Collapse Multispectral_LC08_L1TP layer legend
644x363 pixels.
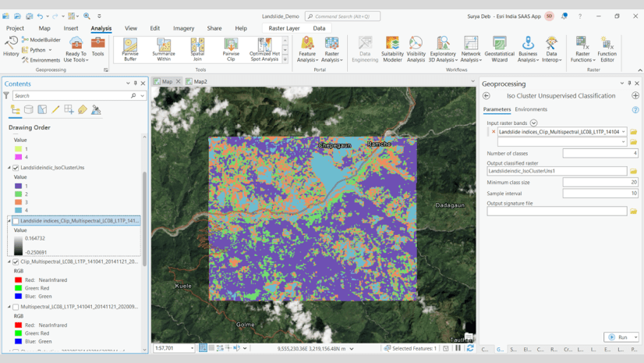[9, 307]
